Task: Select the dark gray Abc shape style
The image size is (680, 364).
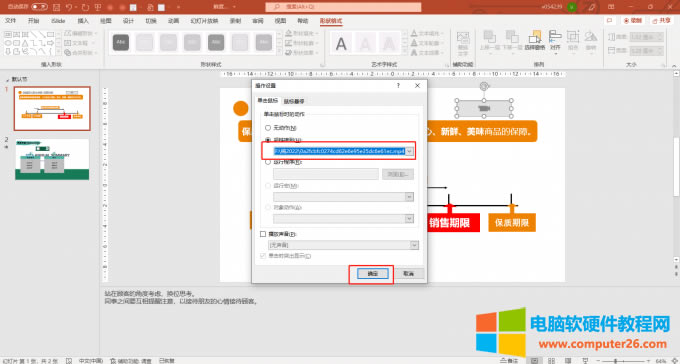Action: (x=121, y=43)
